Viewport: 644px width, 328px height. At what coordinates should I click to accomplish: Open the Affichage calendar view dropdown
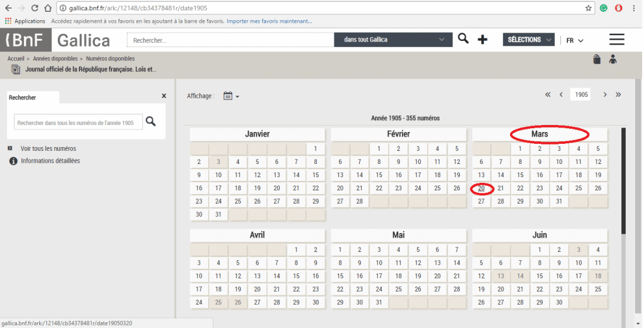[x=231, y=96]
